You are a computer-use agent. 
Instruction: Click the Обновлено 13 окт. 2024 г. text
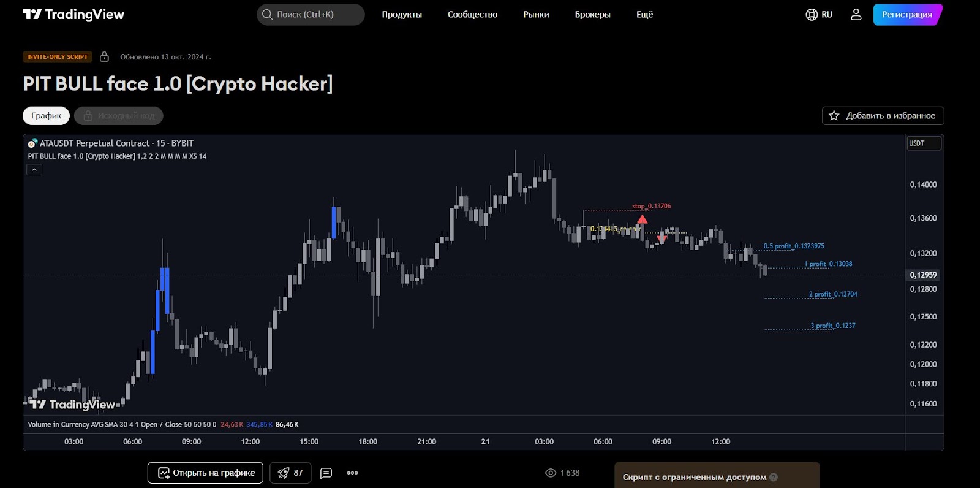click(x=165, y=57)
